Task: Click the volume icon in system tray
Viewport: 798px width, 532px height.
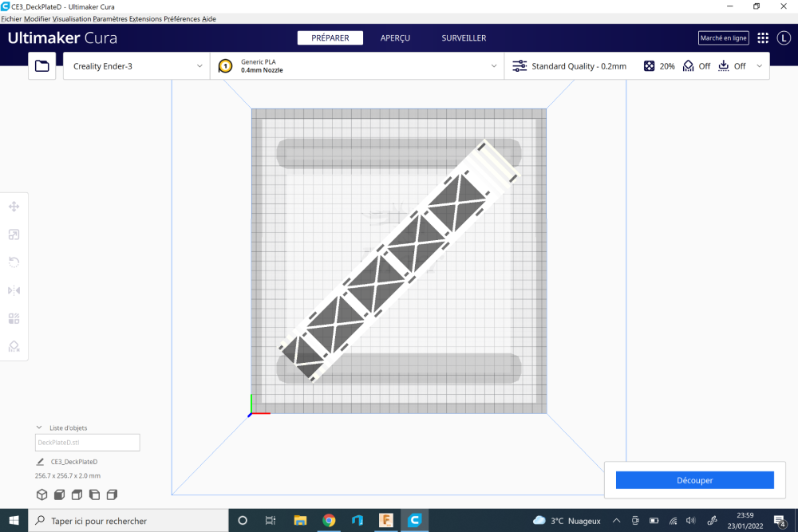Action: click(x=690, y=521)
